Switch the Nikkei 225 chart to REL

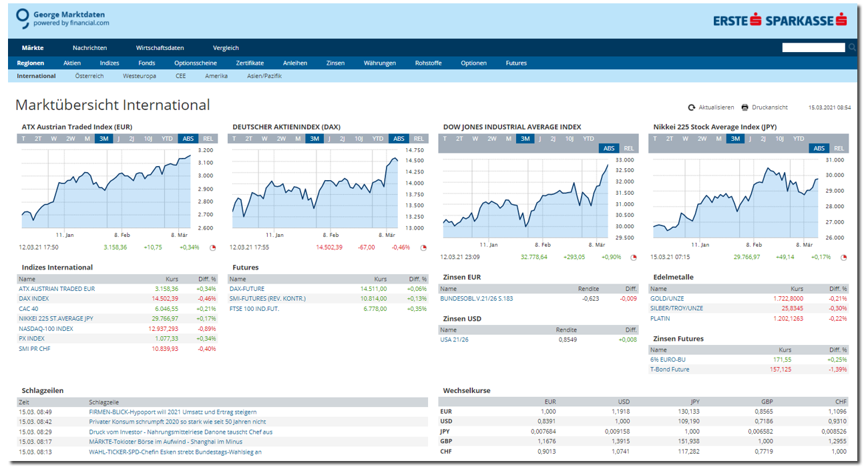[x=839, y=149]
